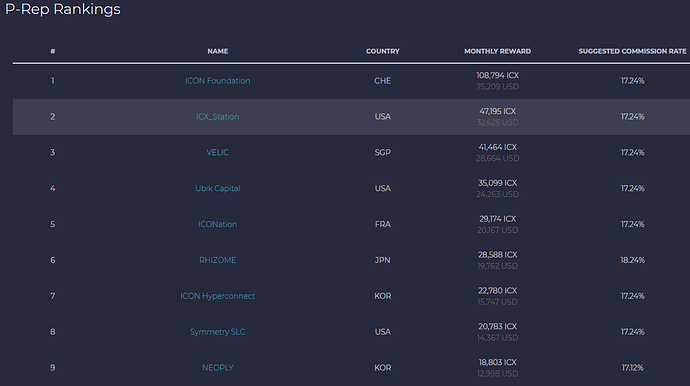Select KOR country for NEOPLY
The height and width of the screenshot is (386, 690).
point(382,368)
